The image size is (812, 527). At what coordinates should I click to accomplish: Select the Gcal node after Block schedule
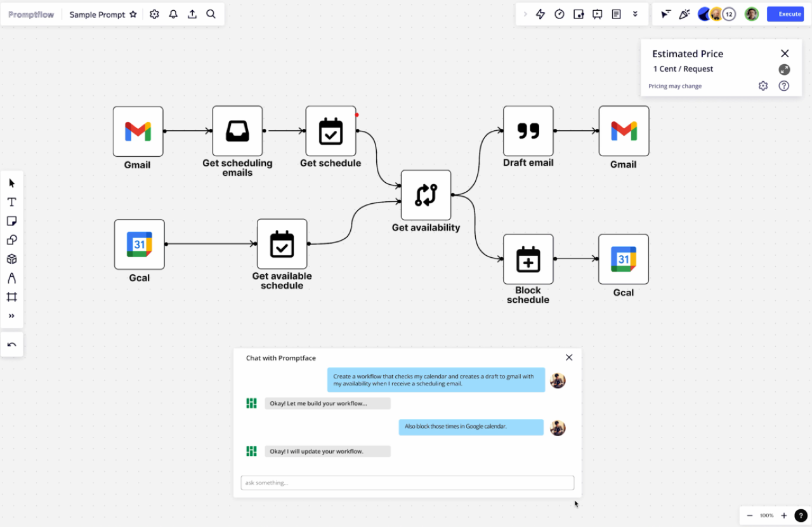tap(624, 259)
